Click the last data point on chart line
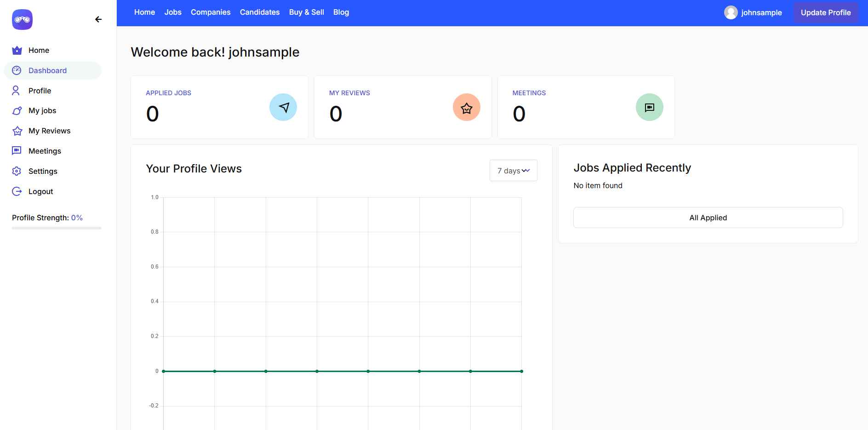Image resolution: width=868 pixels, height=430 pixels. click(521, 371)
